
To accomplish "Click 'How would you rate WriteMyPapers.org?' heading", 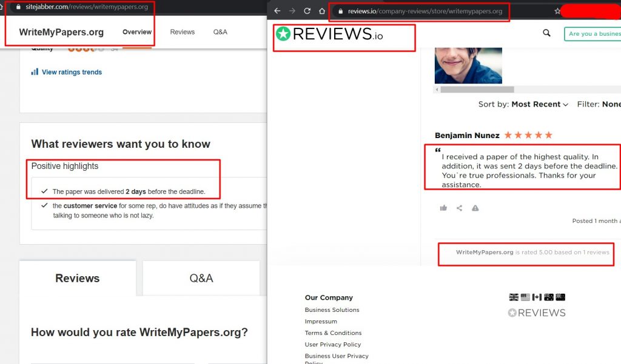I will (x=139, y=333).
